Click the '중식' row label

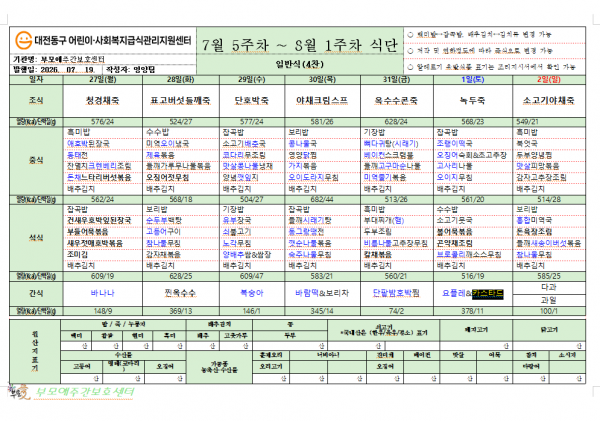[x=36, y=160]
